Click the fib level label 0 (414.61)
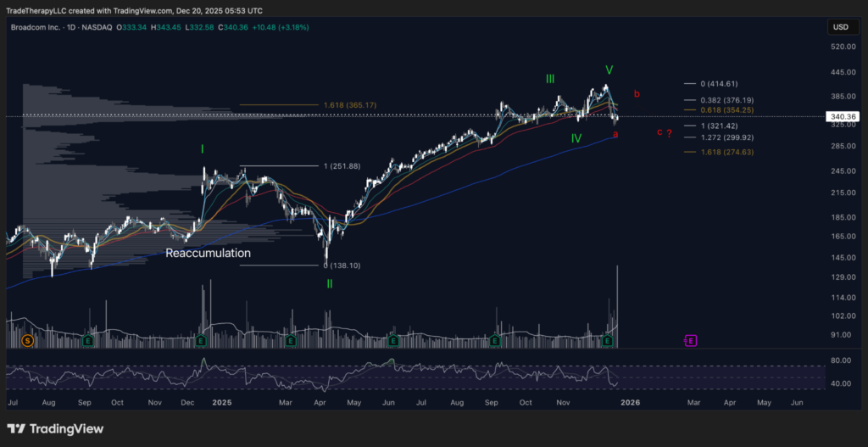Image resolution: width=868 pixels, height=447 pixels. (720, 84)
